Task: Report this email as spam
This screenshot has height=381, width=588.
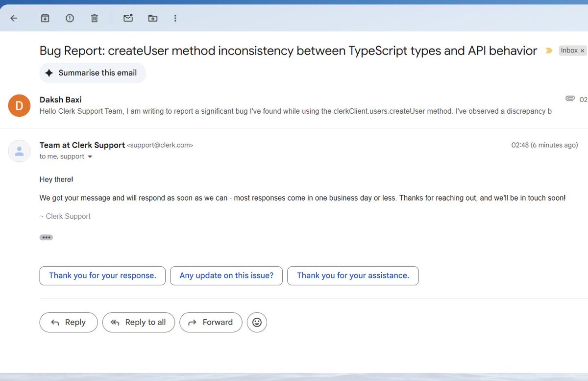Action: (70, 18)
